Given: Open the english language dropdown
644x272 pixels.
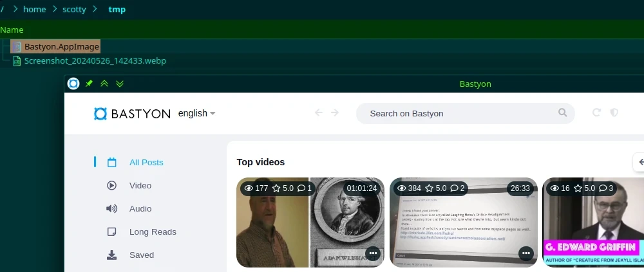Looking at the screenshot, I should pyautogui.click(x=196, y=113).
